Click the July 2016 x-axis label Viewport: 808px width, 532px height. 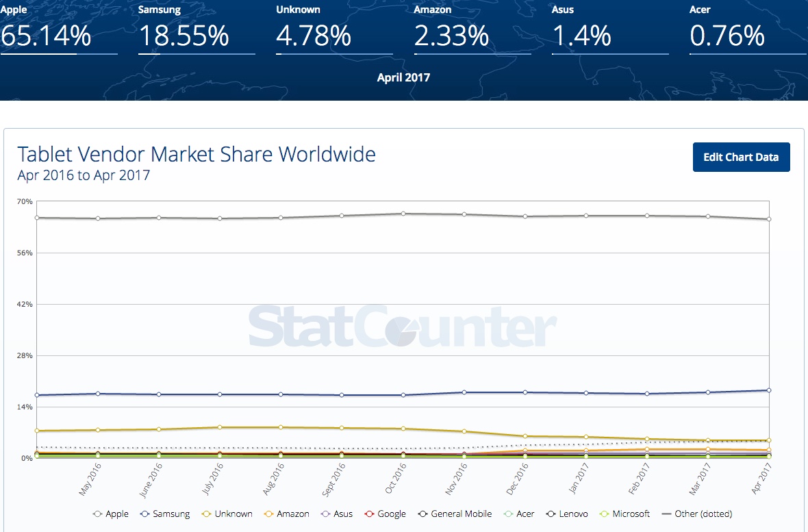212,479
